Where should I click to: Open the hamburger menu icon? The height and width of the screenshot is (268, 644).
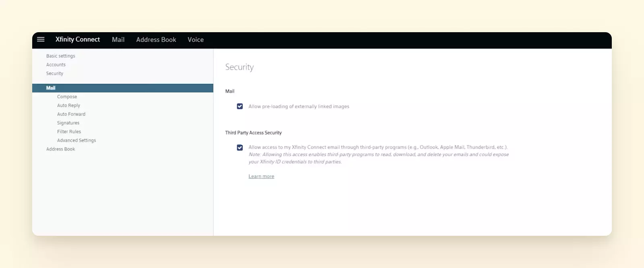click(x=41, y=39)
